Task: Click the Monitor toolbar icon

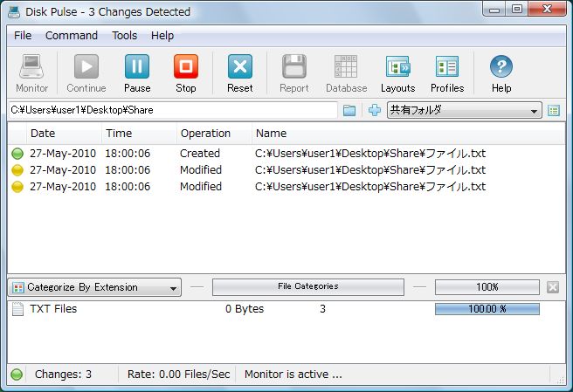Action: [31, 67]
